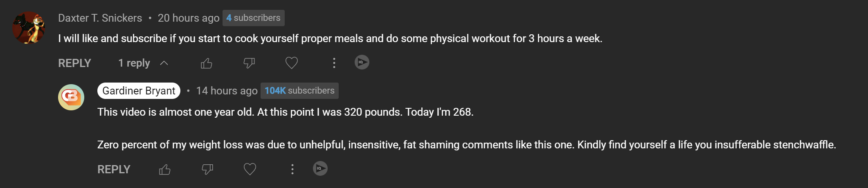The image size is (868, 188).
Task: Dislike Gardiner Bryant's reply
Action: pos(207,170)
